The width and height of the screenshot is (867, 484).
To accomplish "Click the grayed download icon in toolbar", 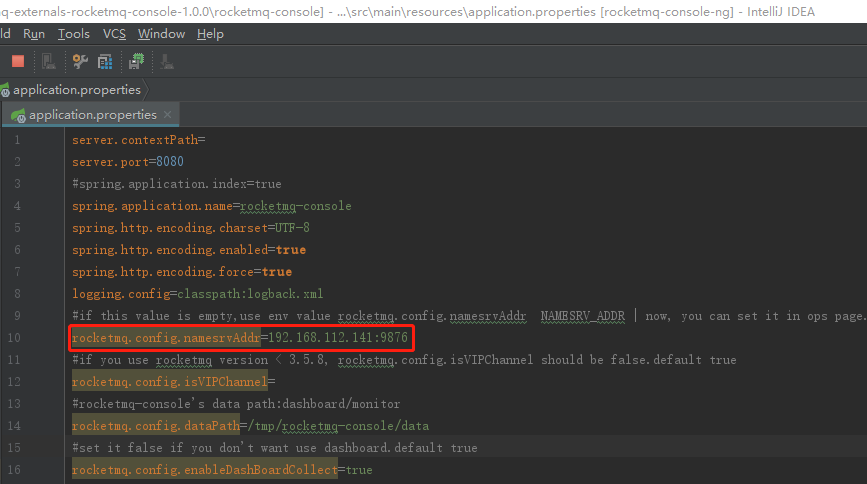I will point(167,61).
